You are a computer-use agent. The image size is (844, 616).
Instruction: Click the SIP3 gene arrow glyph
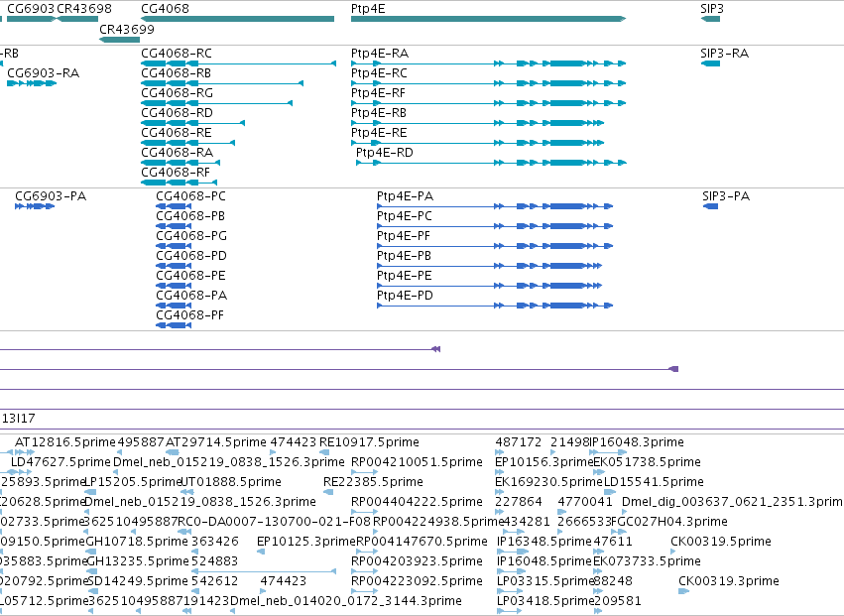(710, 19)
